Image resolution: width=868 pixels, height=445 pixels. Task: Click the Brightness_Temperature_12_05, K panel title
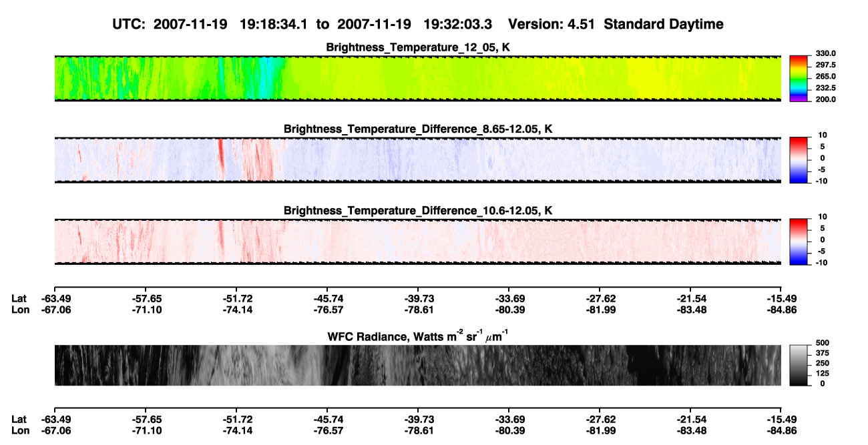click(x=418, y=47)
